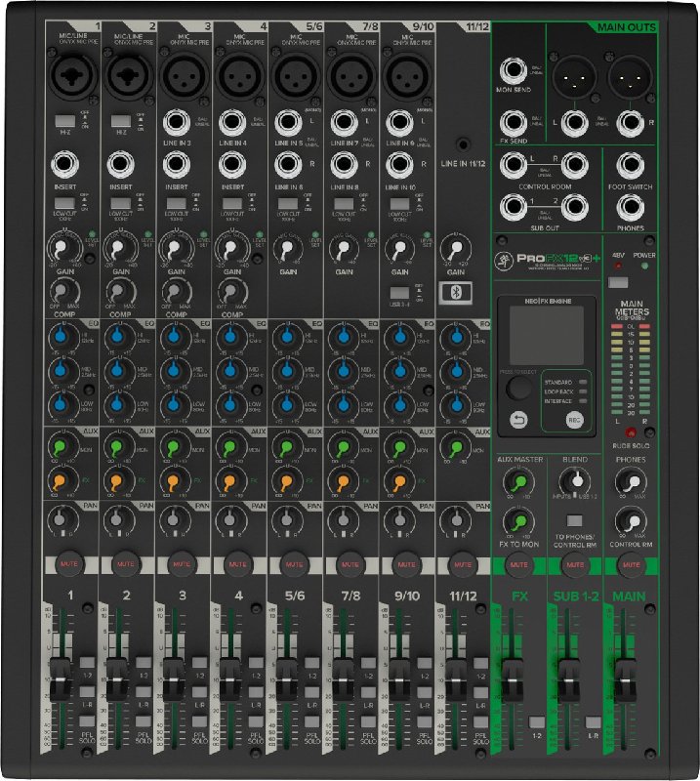Click the NEO FX Engine display screen

547,335
